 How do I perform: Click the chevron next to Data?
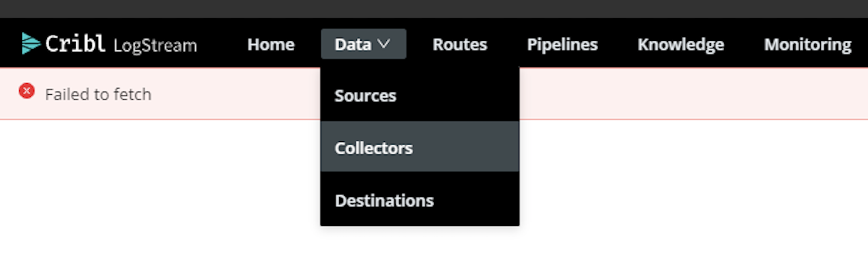(x=384, y=44)
